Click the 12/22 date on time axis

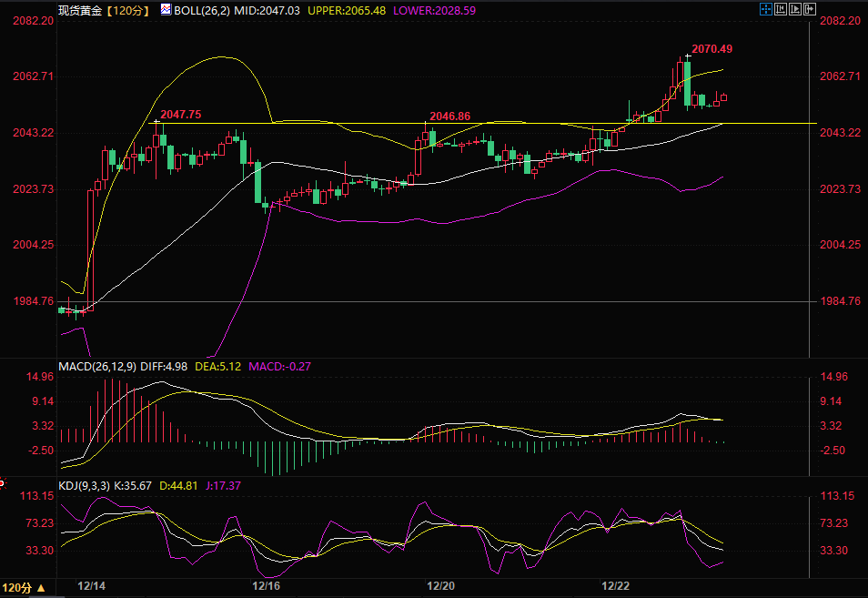click(616, 585)
